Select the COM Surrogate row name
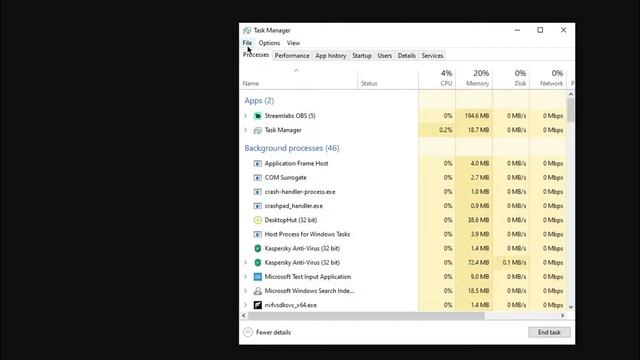Image resolution: width=640 pixels, height=360 pixels. click(x=285, y=178)
